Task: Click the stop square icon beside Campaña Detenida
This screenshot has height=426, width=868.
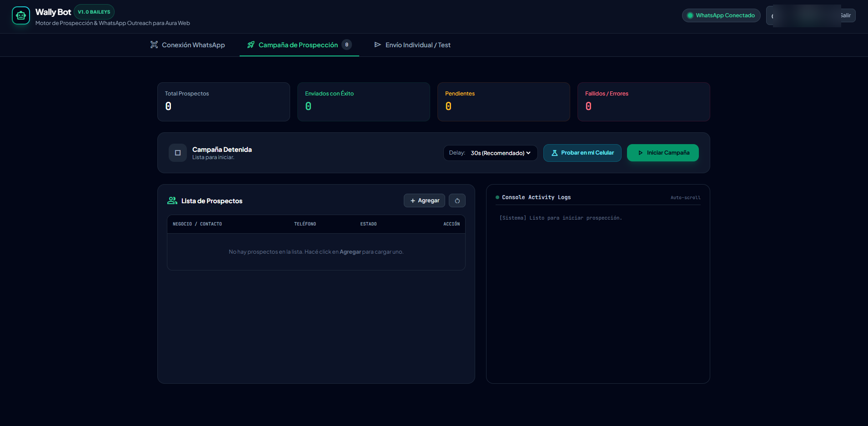Action: point(178,153)
